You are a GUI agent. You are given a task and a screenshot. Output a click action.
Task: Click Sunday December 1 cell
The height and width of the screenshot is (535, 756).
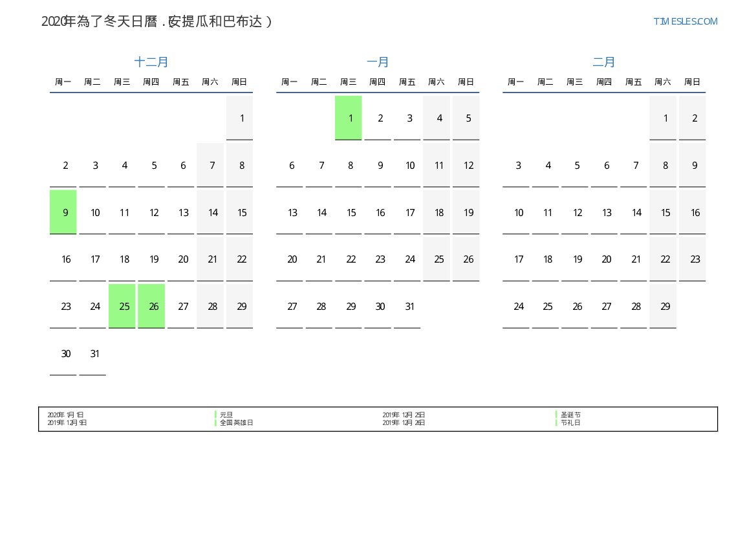tap(240, 118)
